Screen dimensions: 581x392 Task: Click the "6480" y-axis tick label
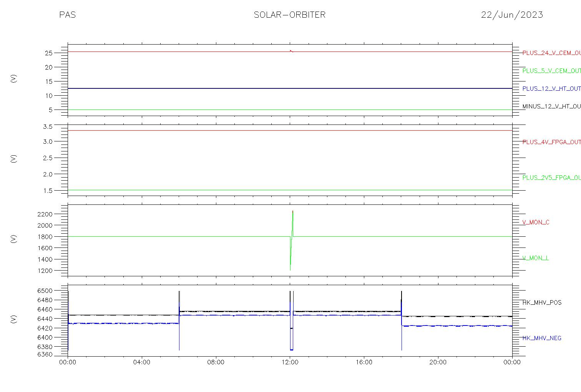(x=45, y=300)
